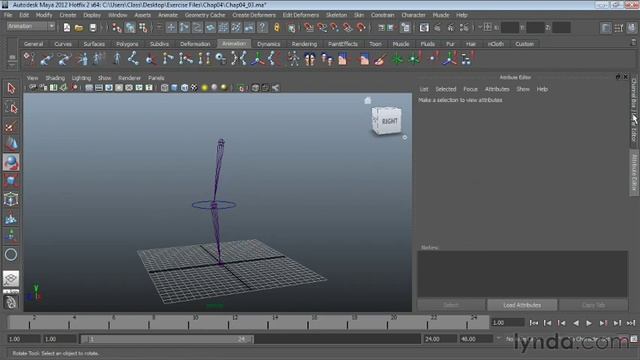Save the current scene
Image resolution: width=640 pixels, height=360 pixels.
pyautogui.click(x=93, y=27)
